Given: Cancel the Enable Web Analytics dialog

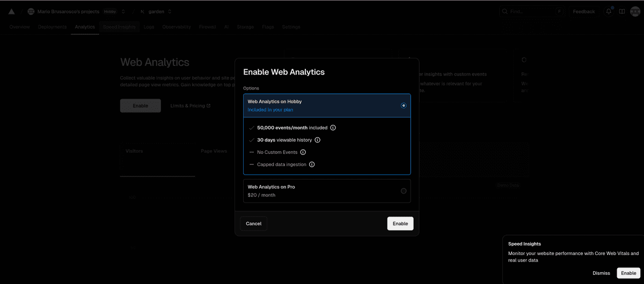Looking at the screenshot, I should 253,223.
